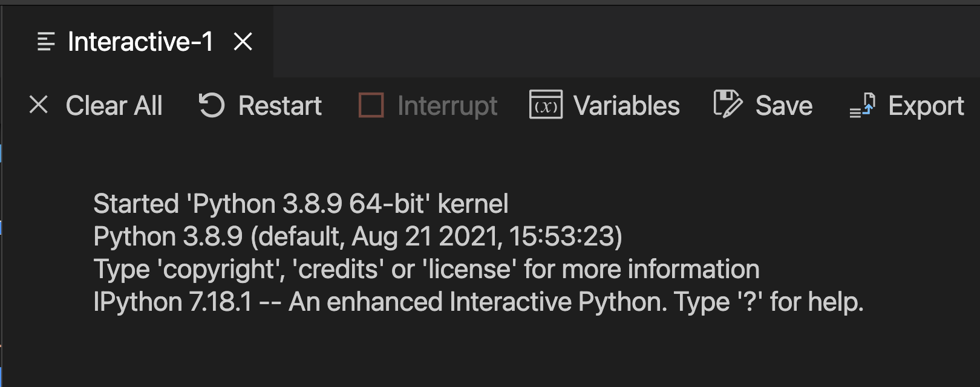Click the Variables (x) icon
980x387 pixels.
546,105
